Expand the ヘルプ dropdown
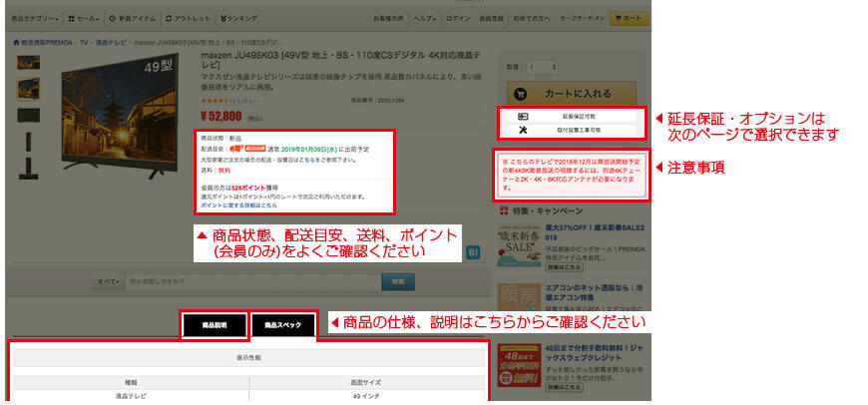 (x=425, y=18)
